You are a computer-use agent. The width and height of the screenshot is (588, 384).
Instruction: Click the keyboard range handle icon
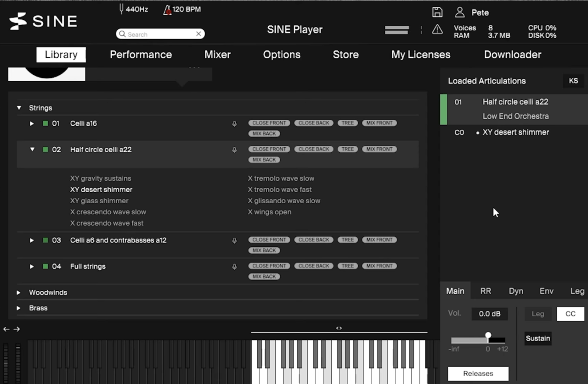[x=339, y=328]
